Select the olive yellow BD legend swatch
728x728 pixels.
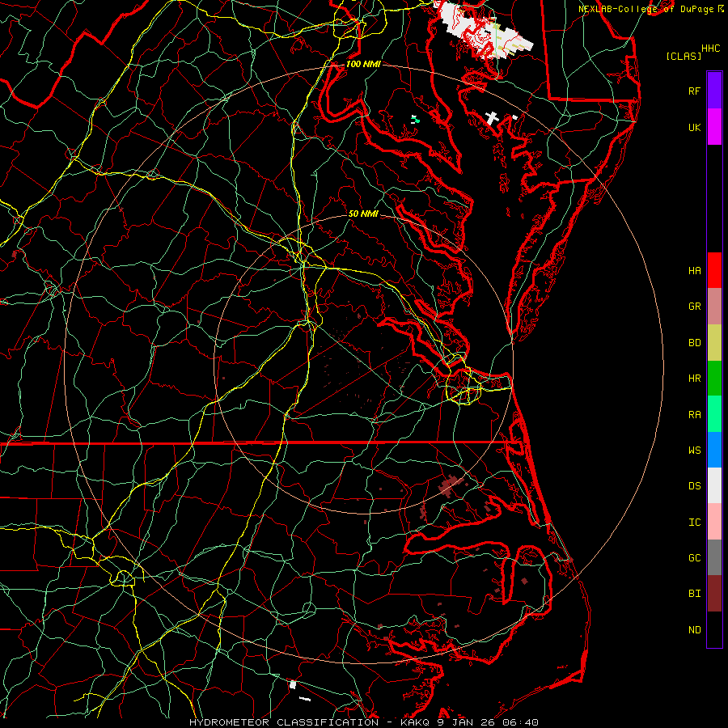714,343
